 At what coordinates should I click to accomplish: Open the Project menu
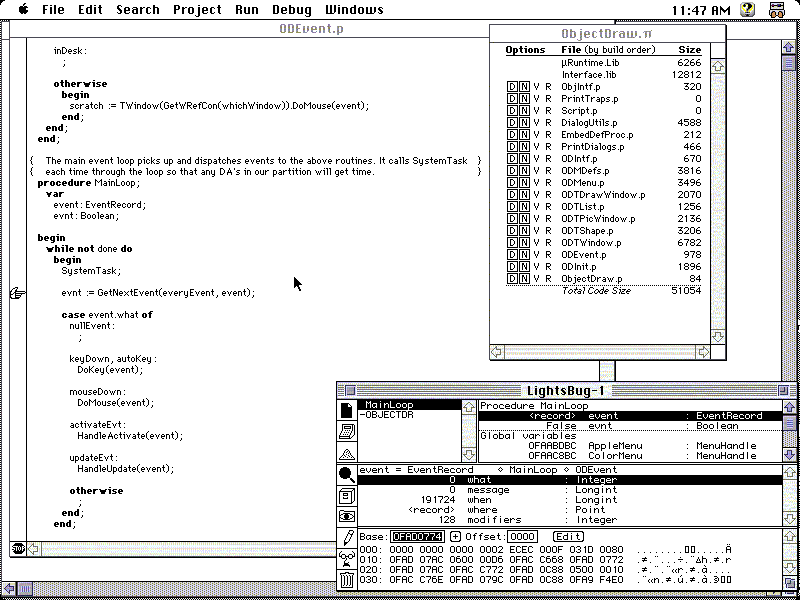197,10
